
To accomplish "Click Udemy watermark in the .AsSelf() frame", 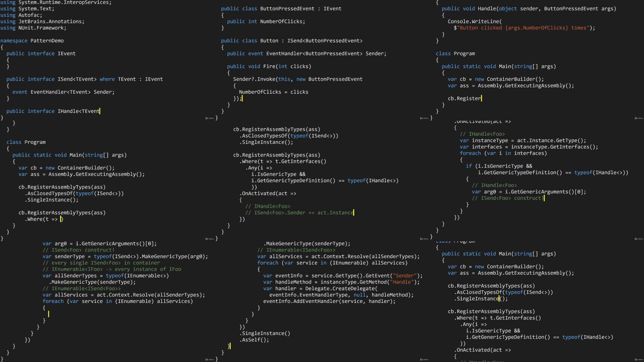I will tap(424, 359).
